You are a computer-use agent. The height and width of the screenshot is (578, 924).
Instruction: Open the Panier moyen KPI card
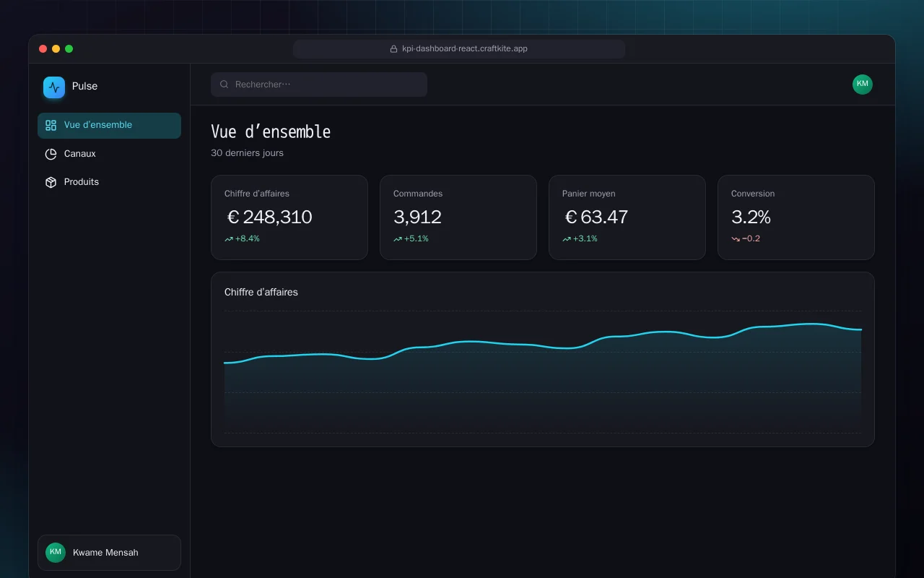(627, 217)
